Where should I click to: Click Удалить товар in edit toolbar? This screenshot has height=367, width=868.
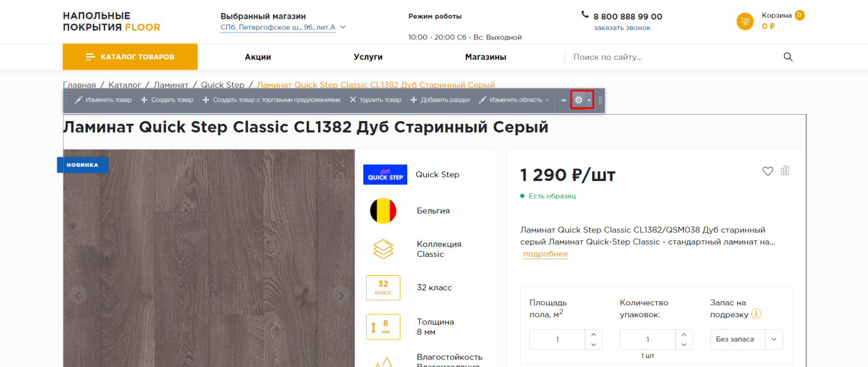coord(375,100)
